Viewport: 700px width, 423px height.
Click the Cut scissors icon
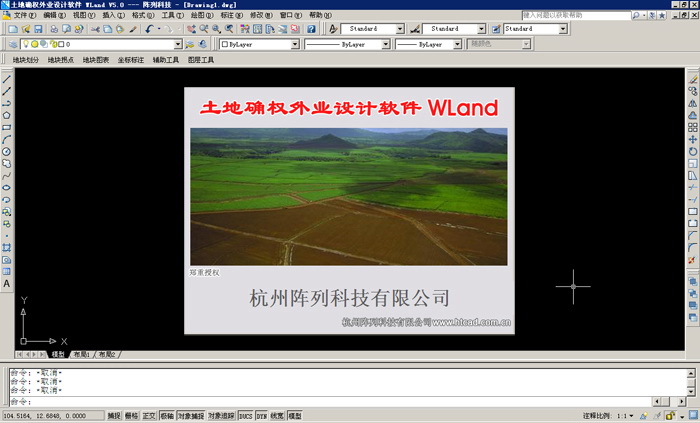pos(95,29)
